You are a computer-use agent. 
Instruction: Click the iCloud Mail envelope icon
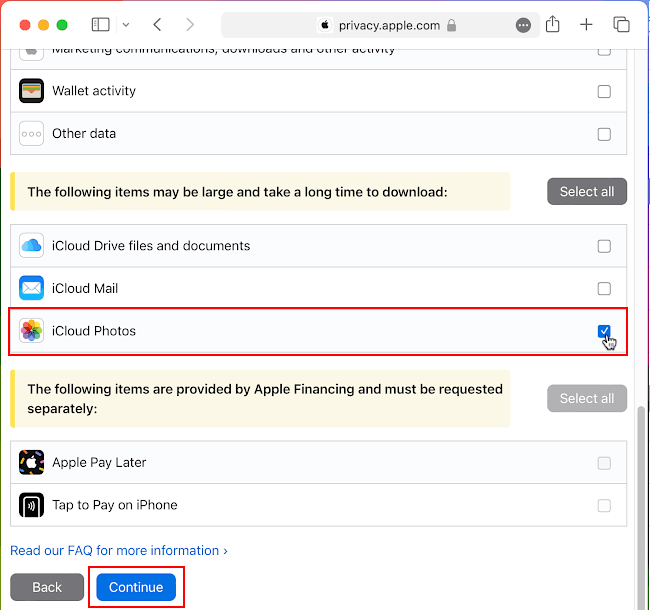[32, 288]
